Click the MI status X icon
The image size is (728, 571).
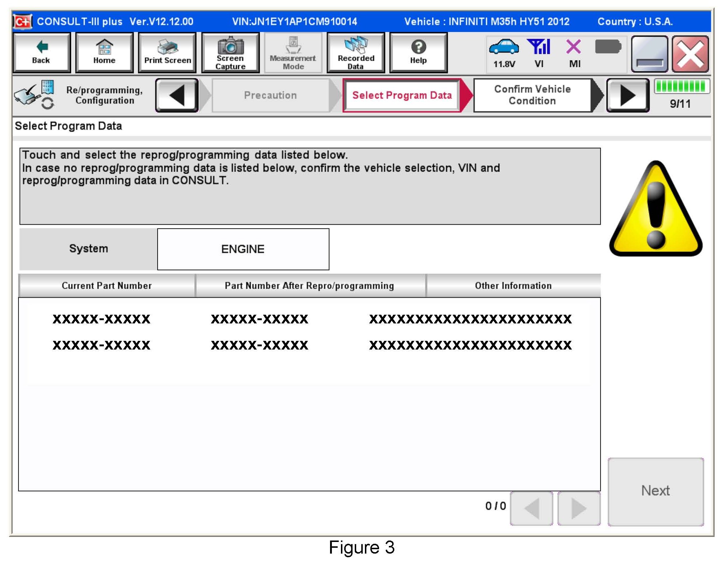tap(574, 47)
